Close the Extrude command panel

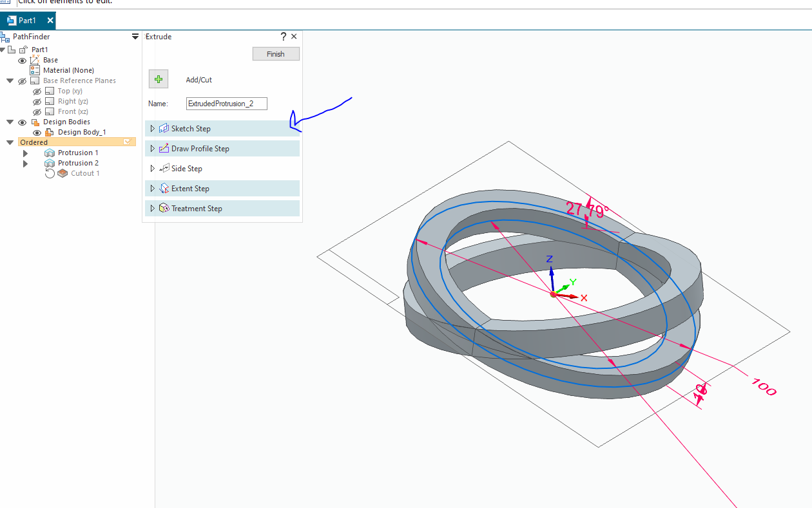point(294,37)
